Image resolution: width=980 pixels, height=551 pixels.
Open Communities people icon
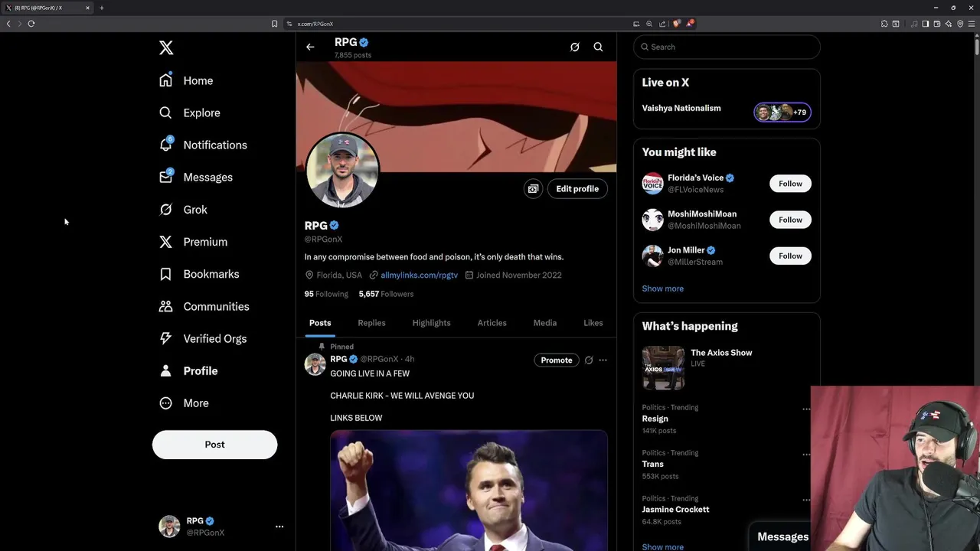165,306
